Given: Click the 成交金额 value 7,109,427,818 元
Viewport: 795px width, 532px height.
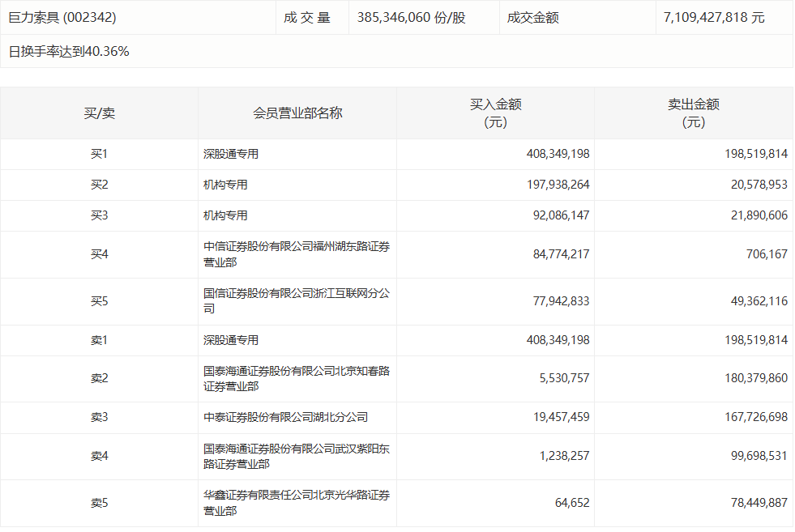Looking at the screenshot, I should 713,17.
